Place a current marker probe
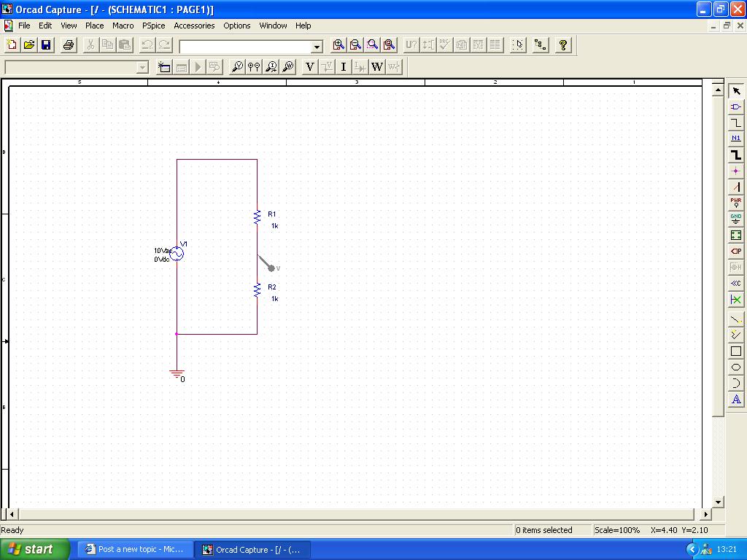Image resolution: width=747 pixels, height=560 pixels. pyautogui.click(x=271, y=67)
